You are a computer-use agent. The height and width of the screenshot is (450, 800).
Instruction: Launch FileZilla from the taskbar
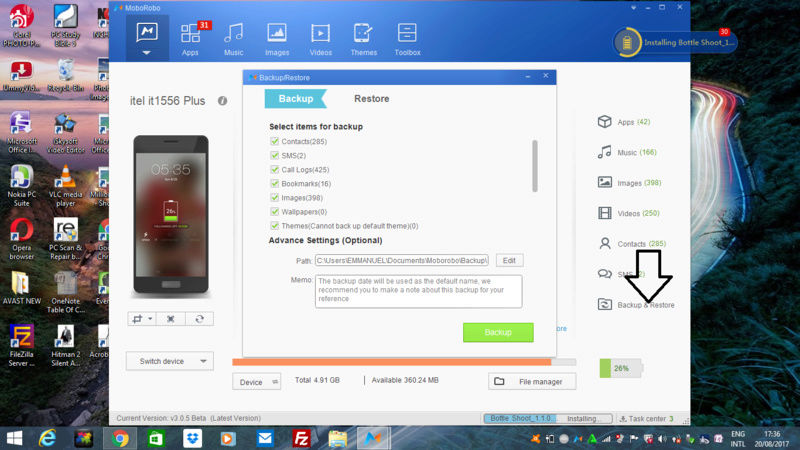tap(302, 438)
